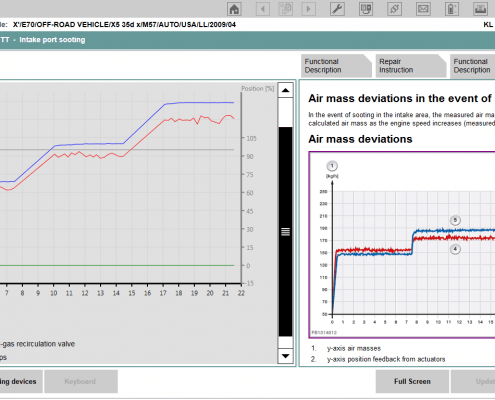Click the plug connection icon

click(394, 9)
